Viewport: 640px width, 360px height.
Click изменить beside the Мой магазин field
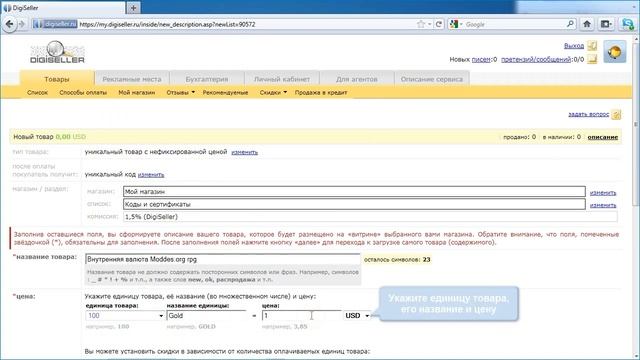click(603, 193)
